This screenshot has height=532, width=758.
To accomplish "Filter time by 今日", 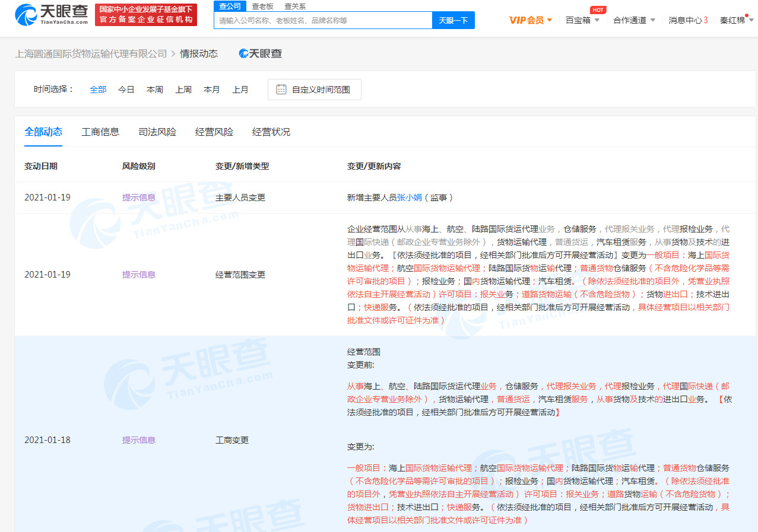I will pos(126,90).
